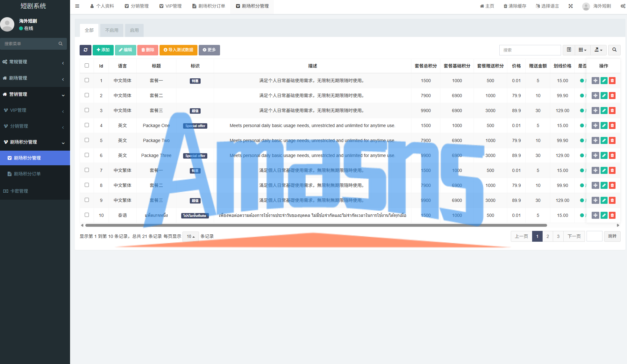Screen dimensions: 627x364
Task: Click the refresh table icon button
Action: point(85,50)
